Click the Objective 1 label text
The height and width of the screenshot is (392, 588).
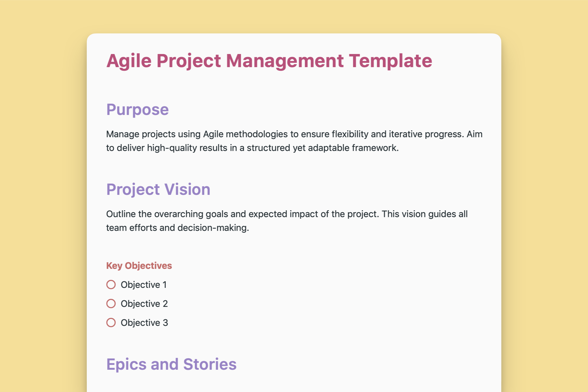coord(143,285)
